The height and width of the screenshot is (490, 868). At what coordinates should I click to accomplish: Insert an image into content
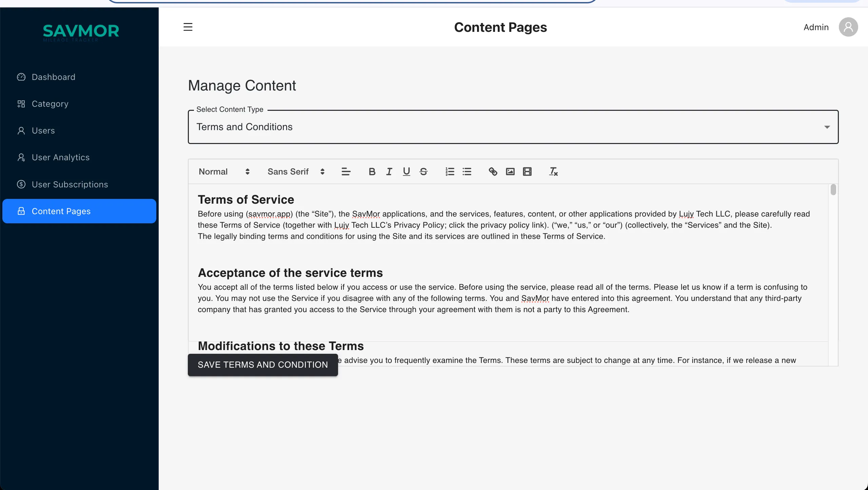510,172
